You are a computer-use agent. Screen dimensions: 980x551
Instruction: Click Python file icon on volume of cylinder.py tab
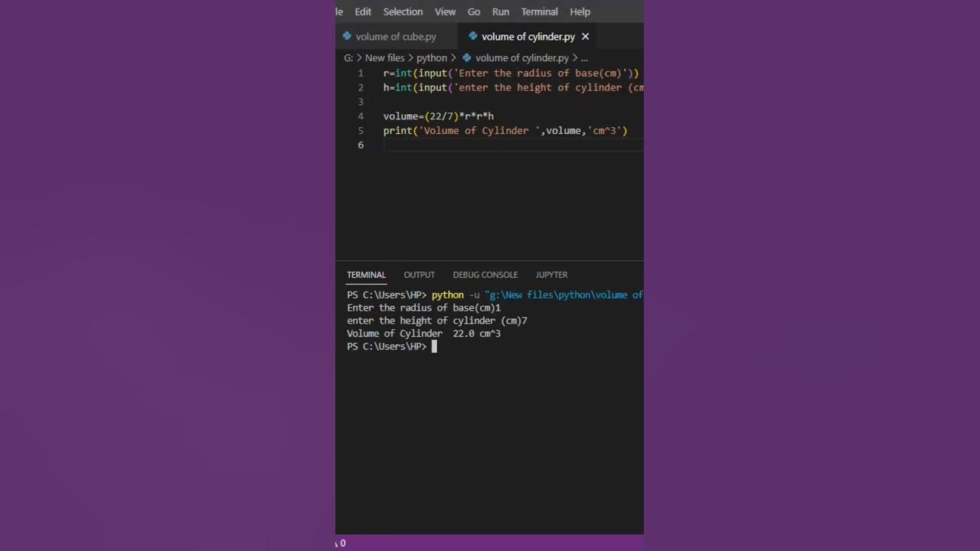[472, 36]
